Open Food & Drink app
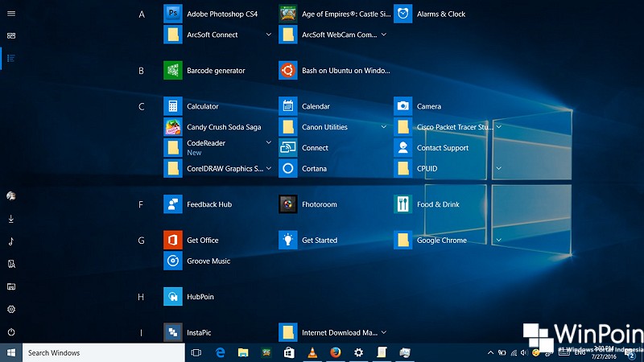This screenshot has width=644, height=362. point(427,204)
